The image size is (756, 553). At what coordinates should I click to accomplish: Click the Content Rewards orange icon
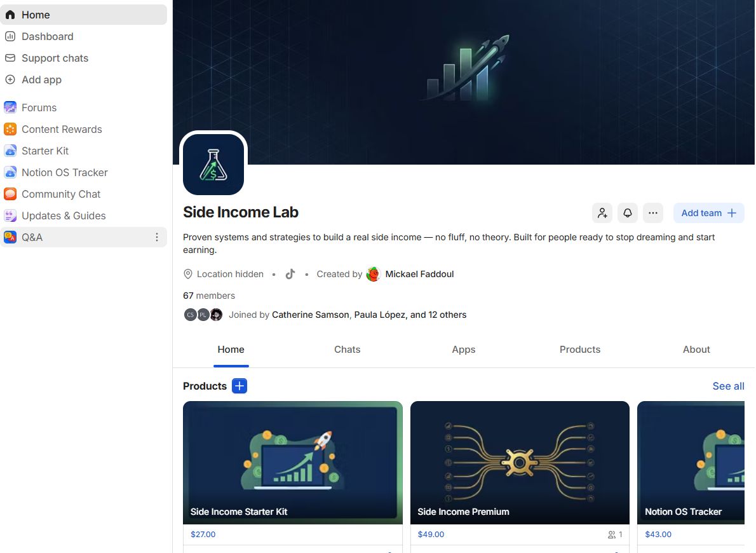click(x=10, y=129)
